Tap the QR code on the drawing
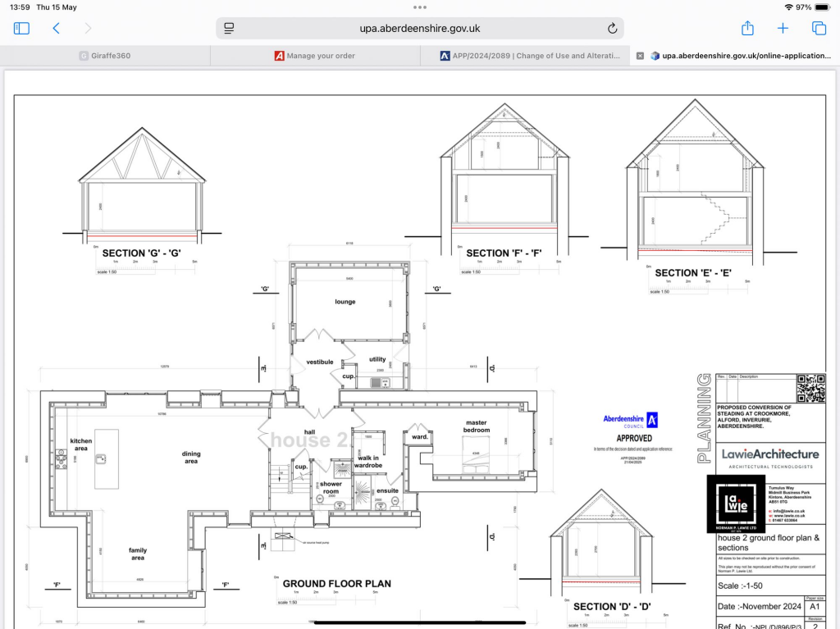Image resolution: width=840 pixels, height=629 pixels. (810, 388)
